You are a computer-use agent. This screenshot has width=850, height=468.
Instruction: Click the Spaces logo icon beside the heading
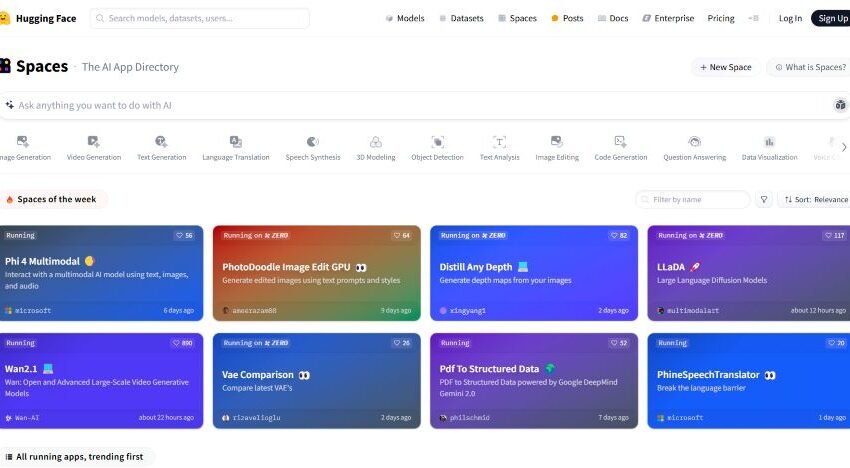pos(5,66)
